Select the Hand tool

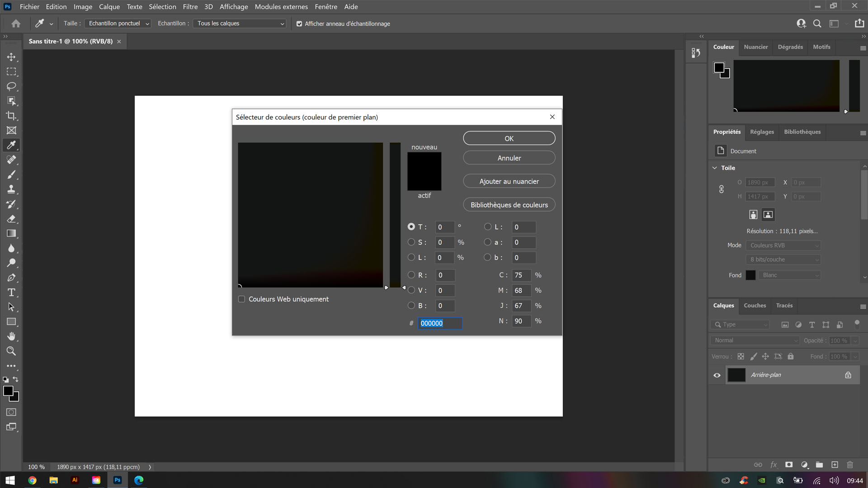tap(12, 336)
